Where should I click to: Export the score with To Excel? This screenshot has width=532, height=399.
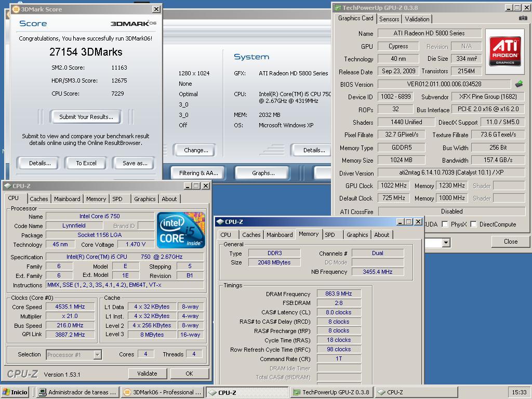click(86, 163)
